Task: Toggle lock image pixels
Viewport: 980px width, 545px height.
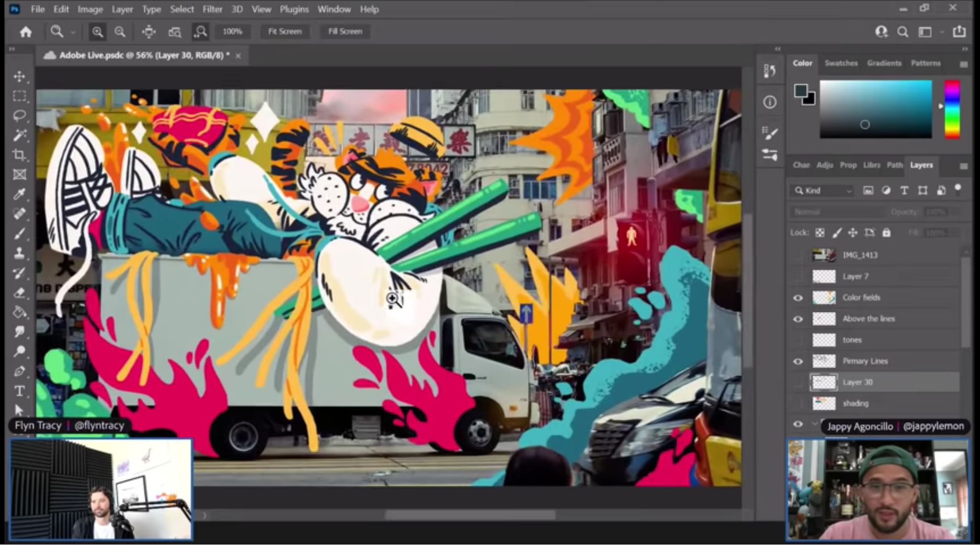Action: click(x=837, y=232)
